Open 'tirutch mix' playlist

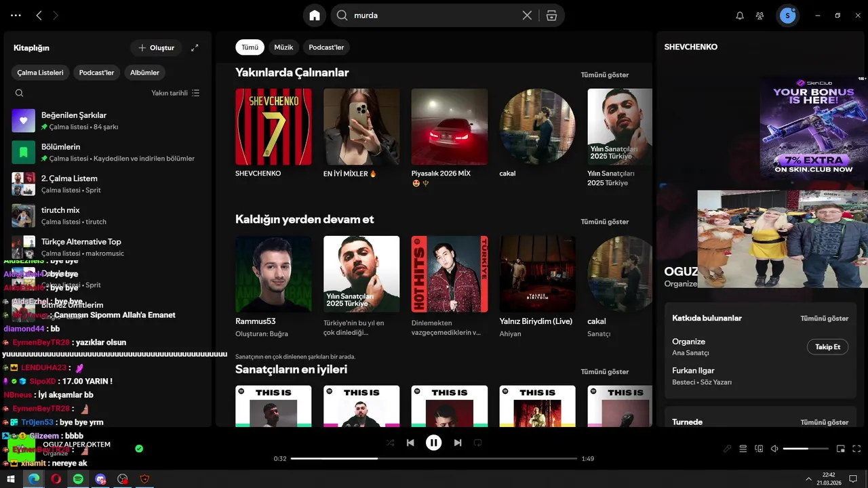pyautogui.click(x=108, y=216)
